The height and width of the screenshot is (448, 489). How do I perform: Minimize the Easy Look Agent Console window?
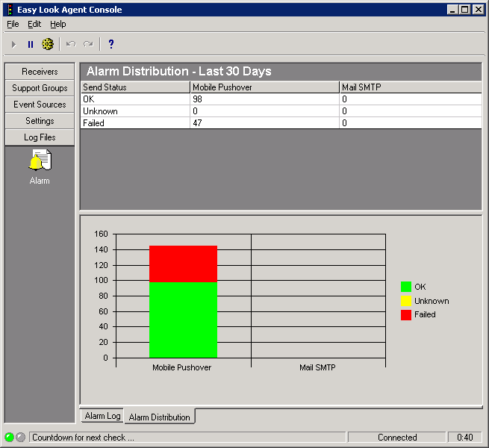tap(452, 10)
